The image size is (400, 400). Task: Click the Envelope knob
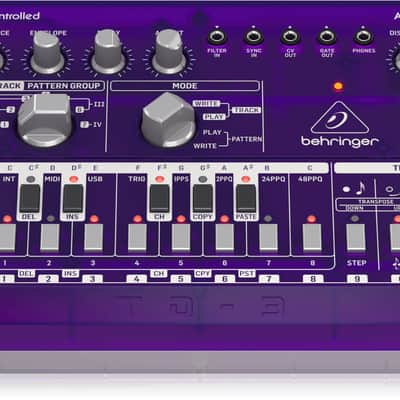tap(47, 52)
